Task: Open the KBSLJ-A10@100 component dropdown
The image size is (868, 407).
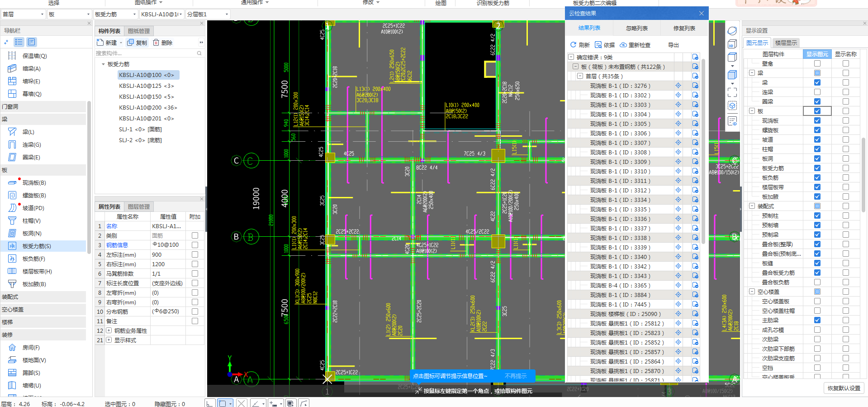Action: coord(161,14)
